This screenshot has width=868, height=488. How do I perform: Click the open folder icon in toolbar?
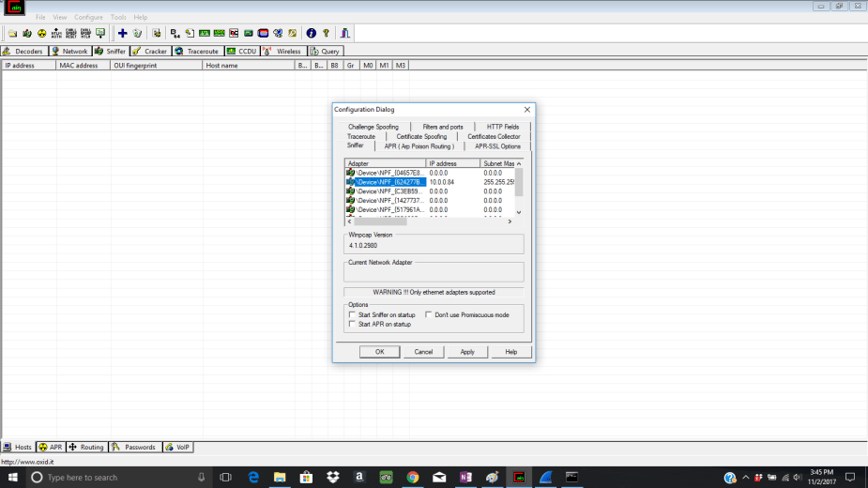(12, 33)
